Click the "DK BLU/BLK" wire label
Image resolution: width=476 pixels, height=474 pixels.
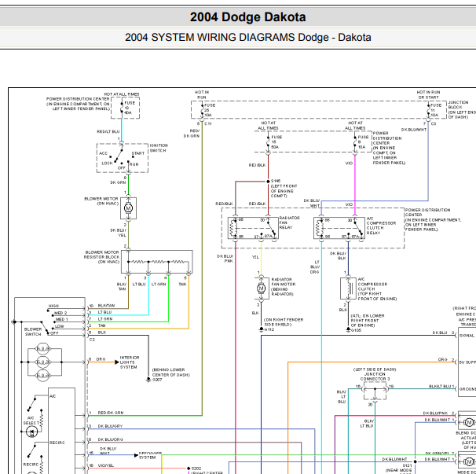click(339, 255)
